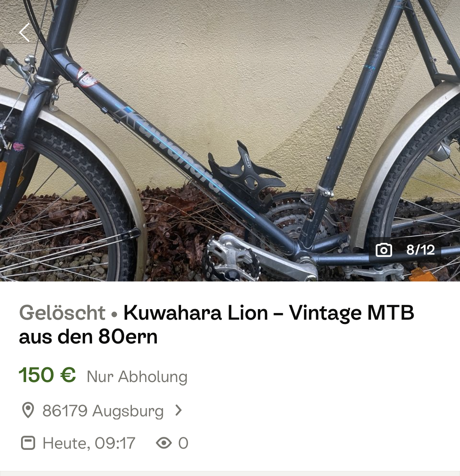Click the 150 € price
The height and width of the screenshot is (476, 460).
[x=47, y=375]
